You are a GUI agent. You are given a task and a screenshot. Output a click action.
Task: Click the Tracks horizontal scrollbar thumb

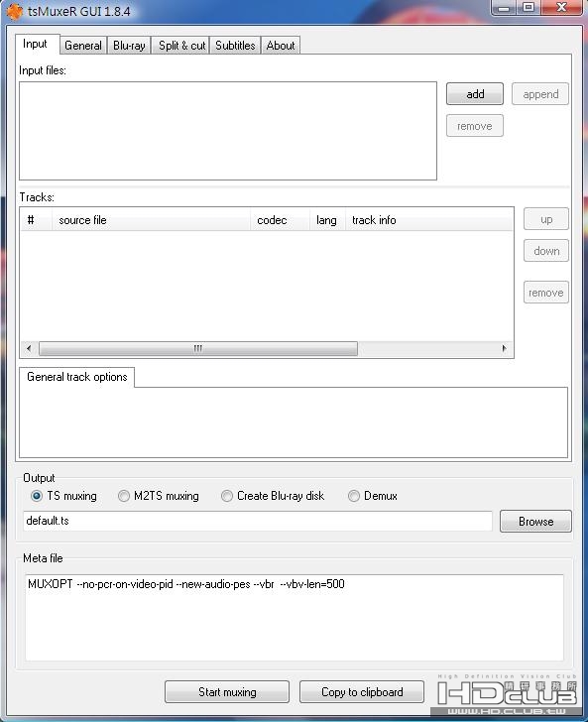[x=198, y=348]
